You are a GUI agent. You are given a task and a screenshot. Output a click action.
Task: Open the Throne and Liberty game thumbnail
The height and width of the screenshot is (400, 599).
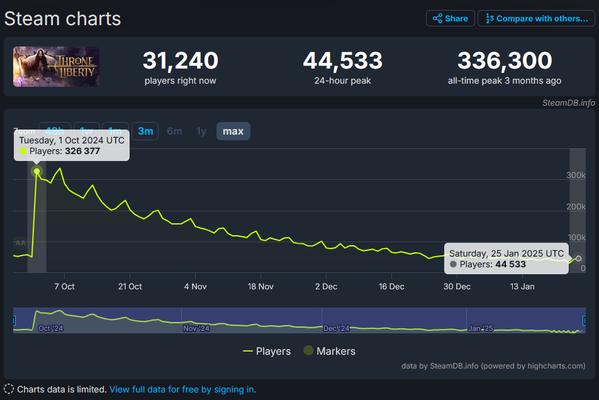56,66
